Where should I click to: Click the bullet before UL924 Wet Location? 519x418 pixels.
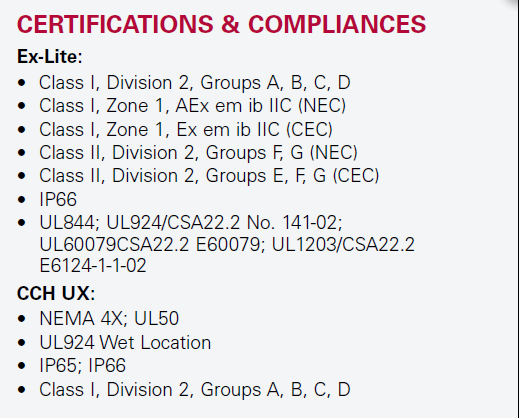(x=22, y=342)
